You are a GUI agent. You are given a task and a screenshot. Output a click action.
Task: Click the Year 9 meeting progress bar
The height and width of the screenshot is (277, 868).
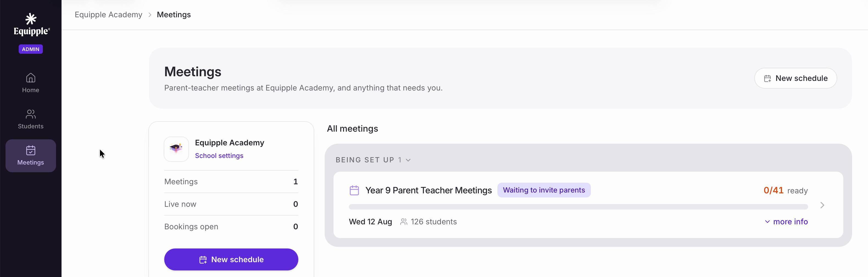tap(578, 207)
